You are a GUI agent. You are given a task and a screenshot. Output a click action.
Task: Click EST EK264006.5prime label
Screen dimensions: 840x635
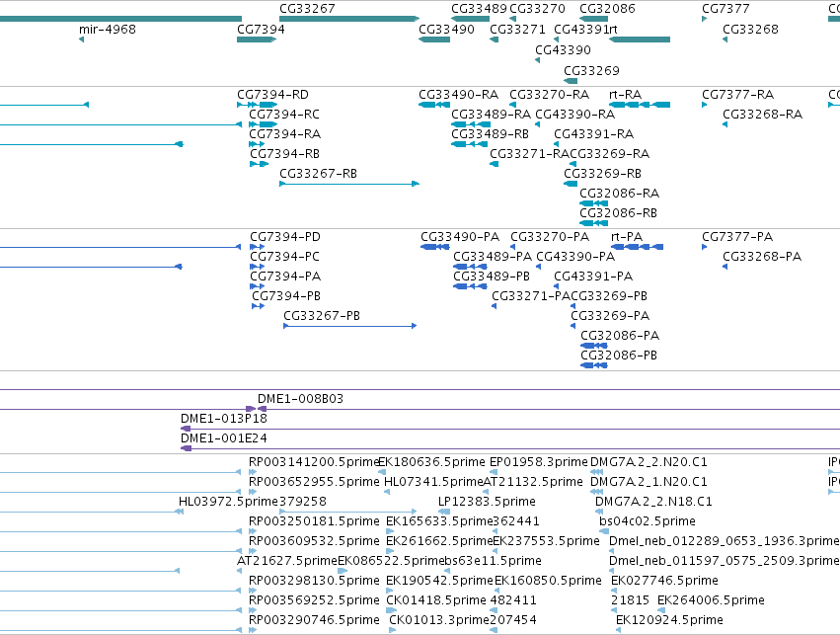coord(711,600)
